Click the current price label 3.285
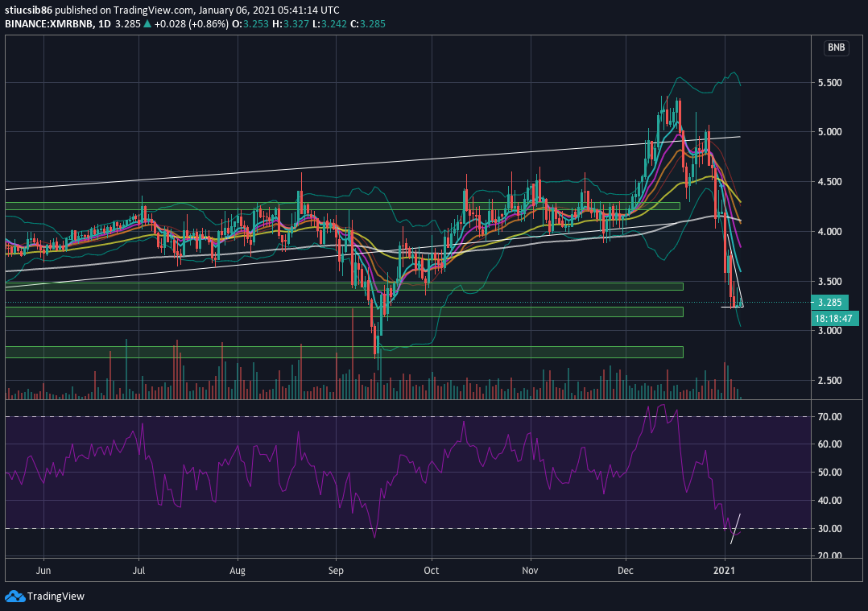Screen dimensions: 868x611 tap(830, 302)
